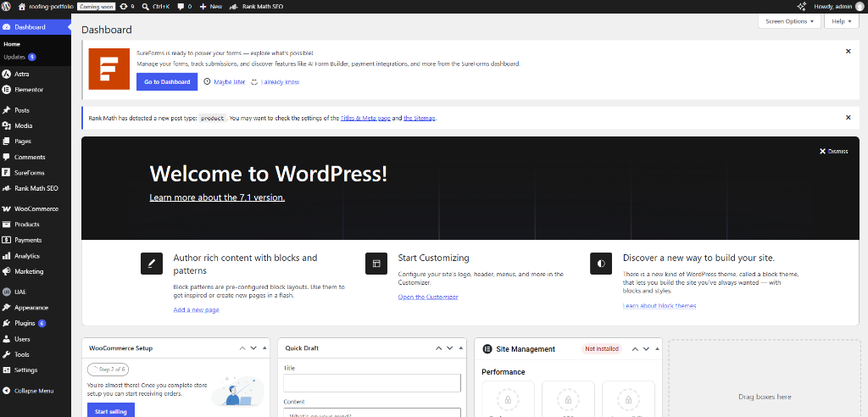868x417 pixels.
Task: Click the sparkle AI icon in admin bar
Action: tap(801, 7)
